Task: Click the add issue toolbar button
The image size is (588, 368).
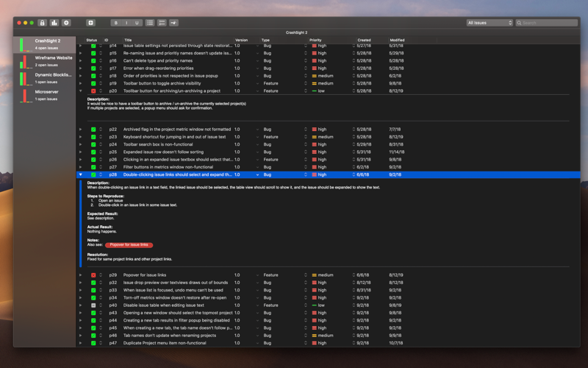Action: [x=90, y=23]
